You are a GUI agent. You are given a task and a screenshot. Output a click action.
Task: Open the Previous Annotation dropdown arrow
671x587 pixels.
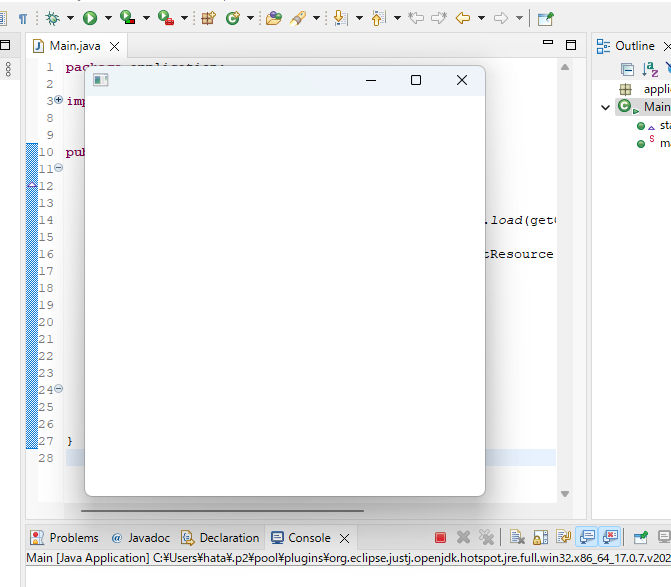coord(398,18)
